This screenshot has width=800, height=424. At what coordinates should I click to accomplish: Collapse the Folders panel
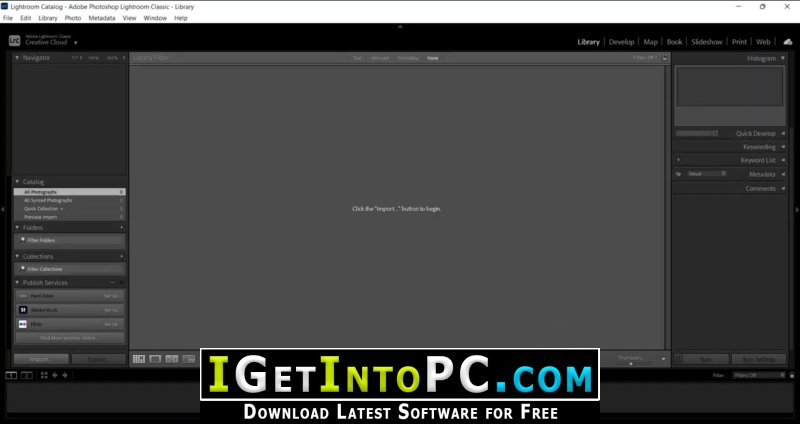pos(17,228)
